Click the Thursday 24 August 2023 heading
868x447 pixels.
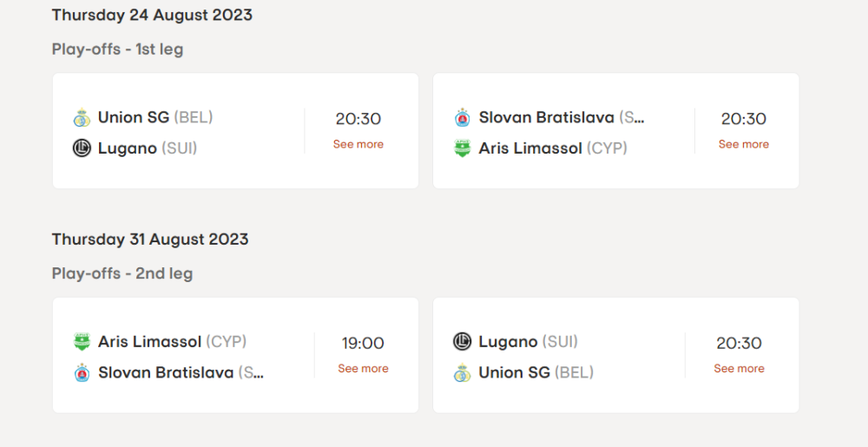tap(152, 15)
